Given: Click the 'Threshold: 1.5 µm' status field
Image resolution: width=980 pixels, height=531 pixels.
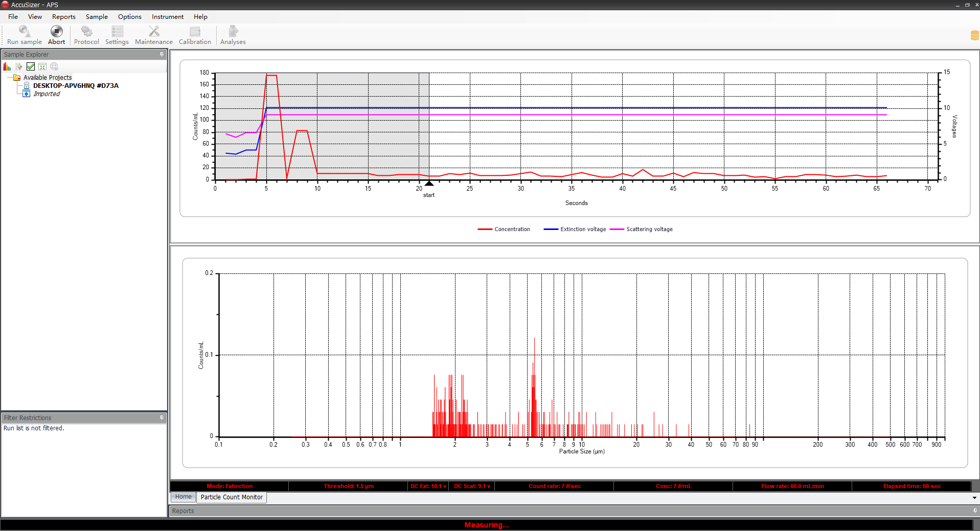Looking at the screenshot, I should tap(348, 486).
